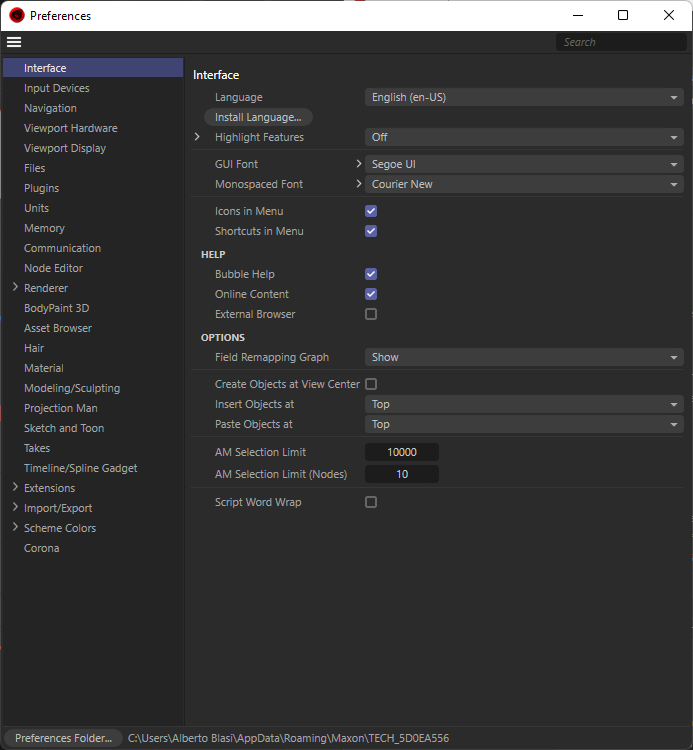This screenshot has height=750, width=693.
Task: Expand Import/Export category arrow
Action: click(15, 507)
